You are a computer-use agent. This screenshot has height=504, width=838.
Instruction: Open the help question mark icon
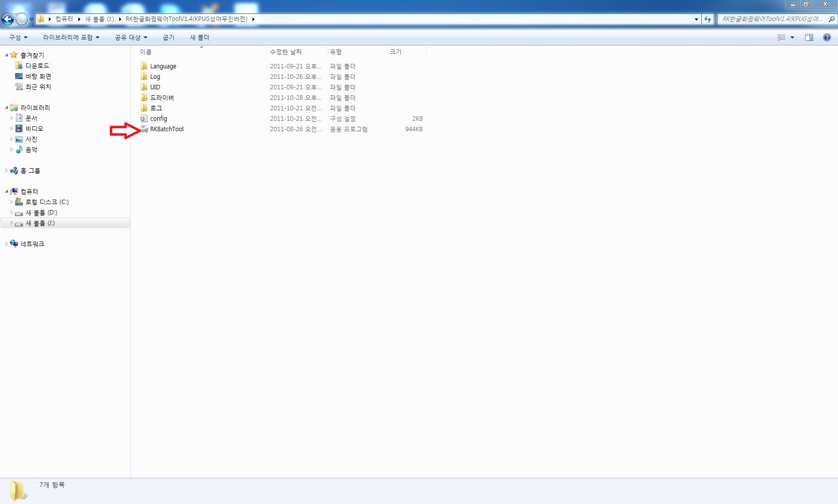point(827,37)
